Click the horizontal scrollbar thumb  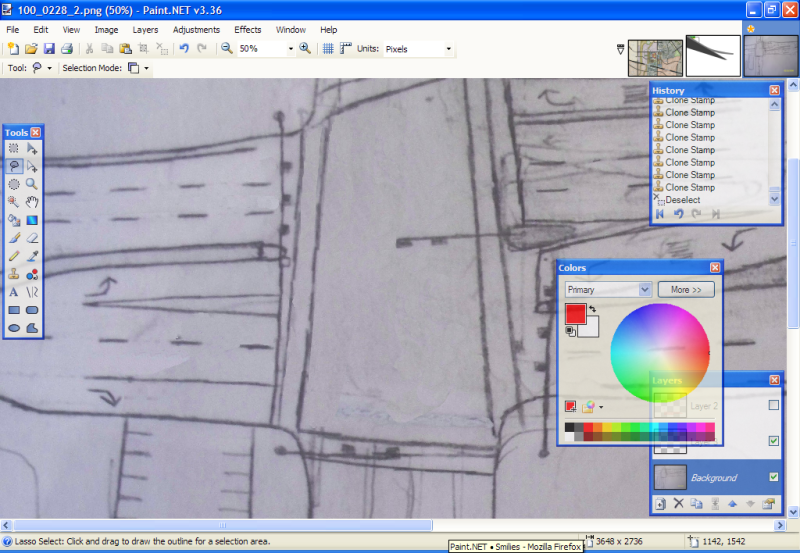click(x=222, y=525)
